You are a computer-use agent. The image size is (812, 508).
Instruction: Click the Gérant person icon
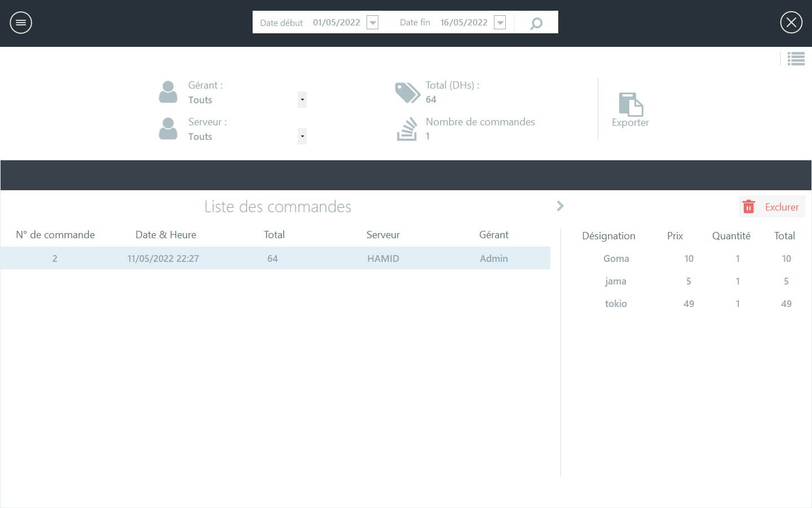[x=168, y=92]
